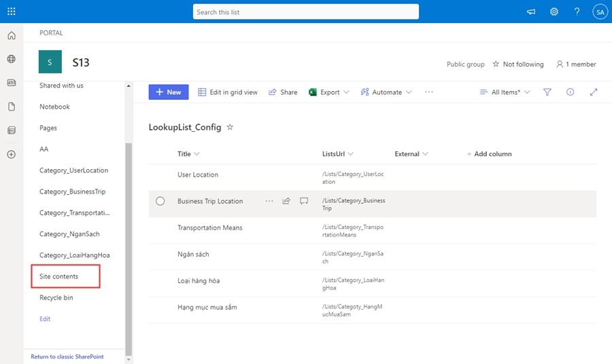Open the filter pane icon
The height and width of the screenshot is (364, 612).
point(547,92)
